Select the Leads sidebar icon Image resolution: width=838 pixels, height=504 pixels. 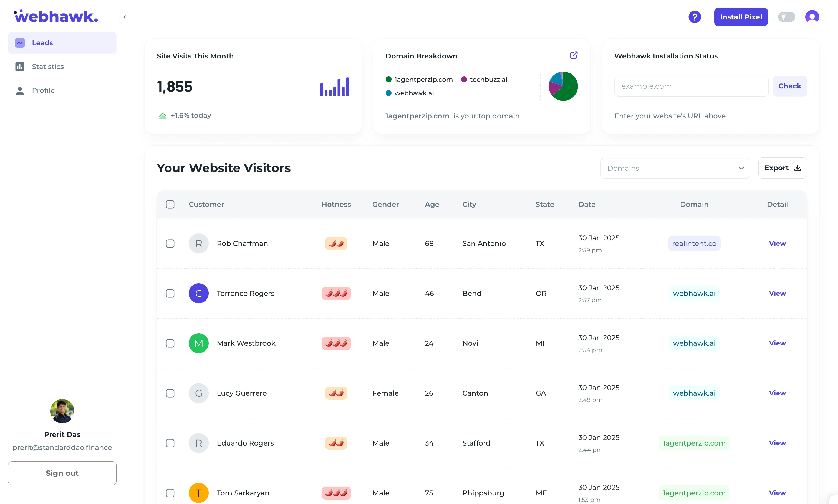click(20, 42)
